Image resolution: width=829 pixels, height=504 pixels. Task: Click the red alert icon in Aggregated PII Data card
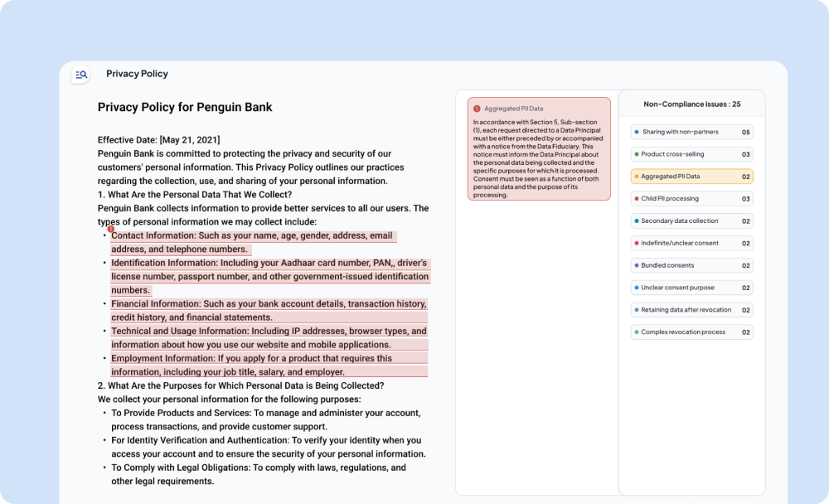pos(477,109)
